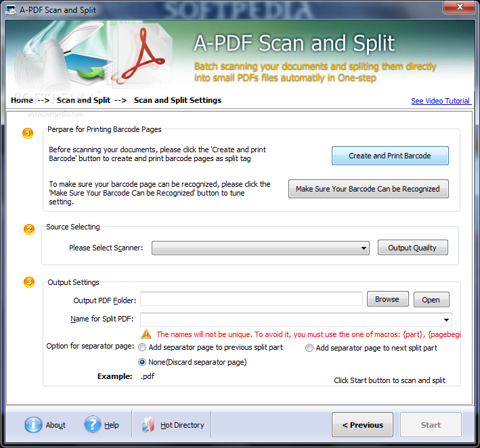Click the 'Name for Split PDF:' label
The image size is (480, 448).
coord(102,319)
